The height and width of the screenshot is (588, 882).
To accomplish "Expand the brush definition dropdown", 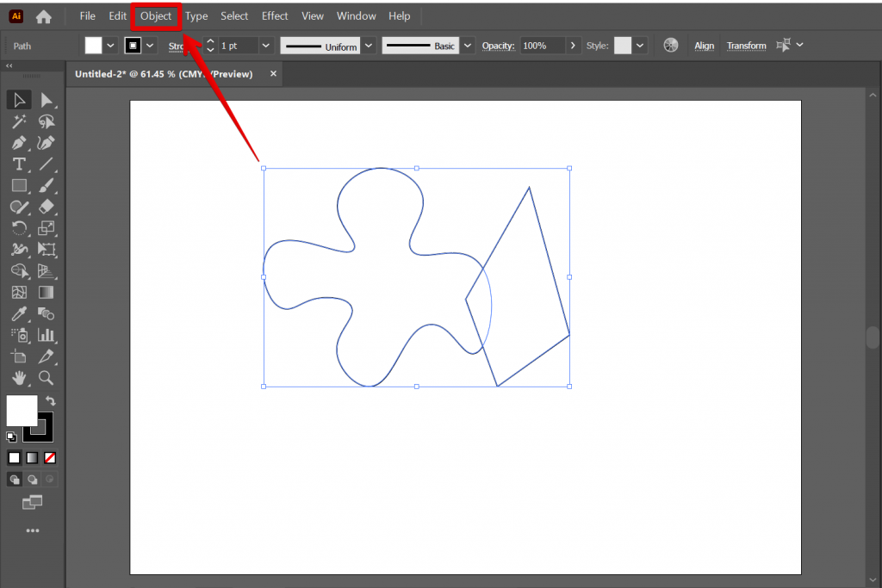I will tap(467, 46).
